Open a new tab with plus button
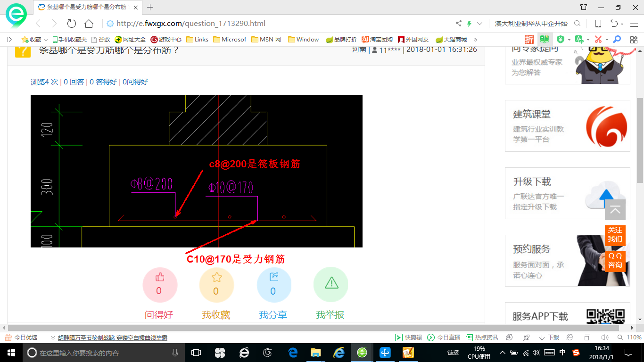The width and height of the screenshot is (644, 362). click(x=150, y=7)
